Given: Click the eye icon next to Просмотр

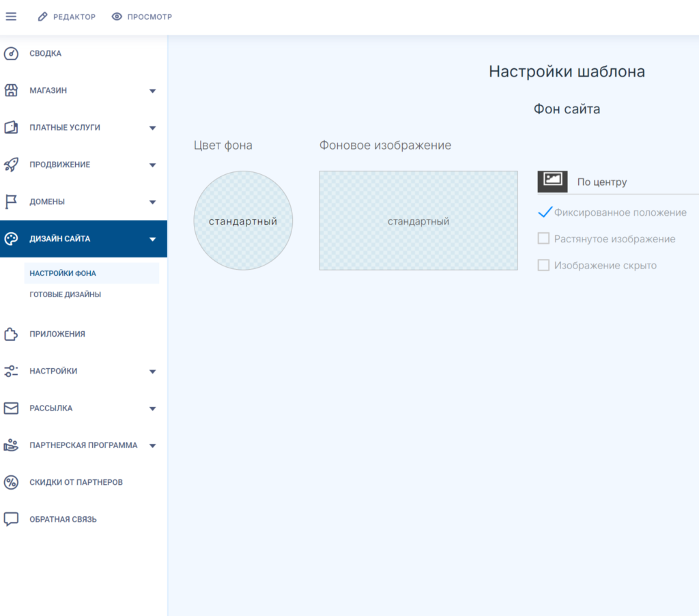Looking at the screenshot, I should point(117,16).
